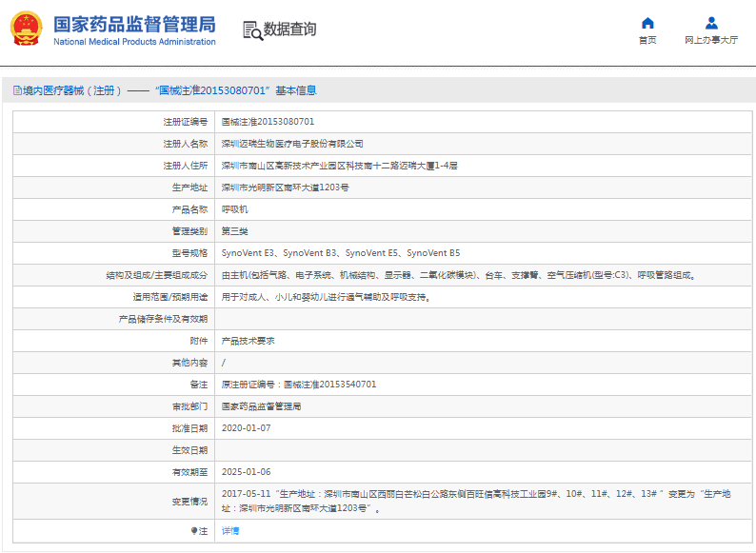The height and width of the screenshot is (553, 756).
Task: Click the SynoVent E3 model specification text
Action: 249,253
